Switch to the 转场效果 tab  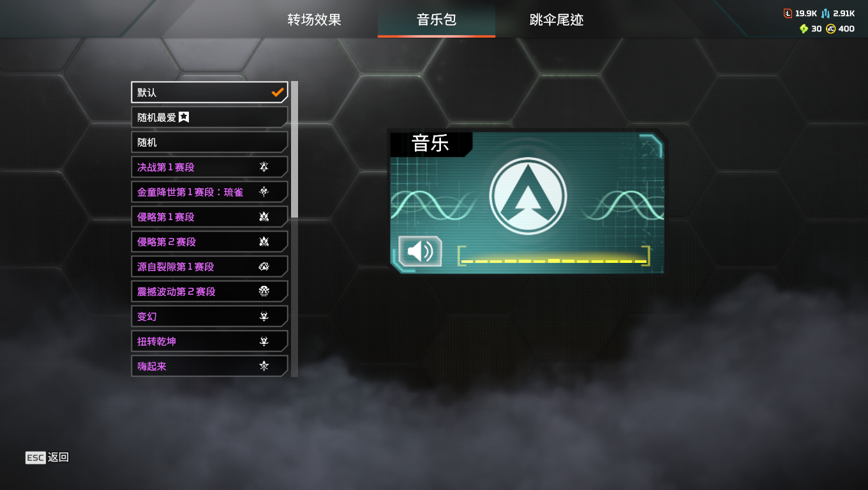314,20
